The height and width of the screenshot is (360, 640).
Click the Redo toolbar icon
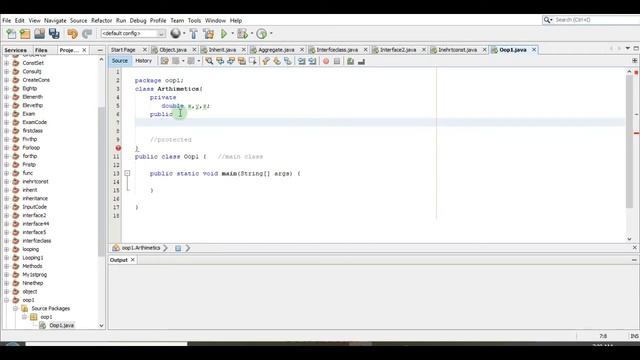click(87, 33)
